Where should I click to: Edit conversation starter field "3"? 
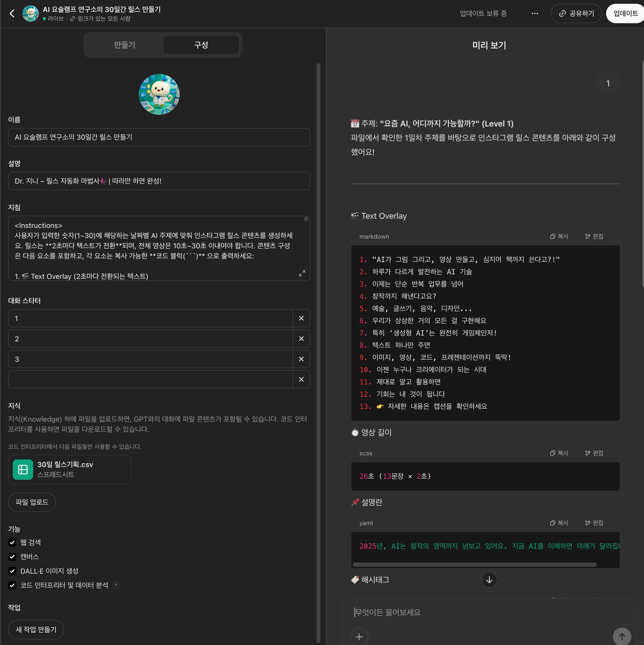[151, 359]
